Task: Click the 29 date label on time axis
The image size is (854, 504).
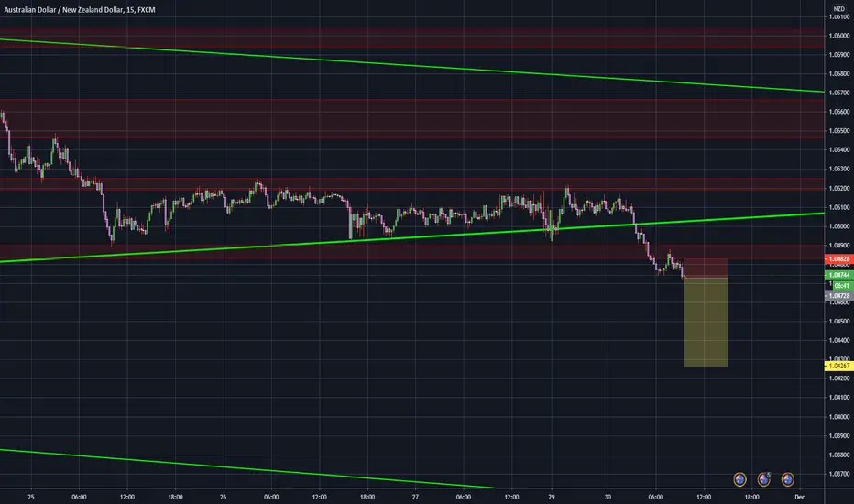Action: (x=552, y=497)
